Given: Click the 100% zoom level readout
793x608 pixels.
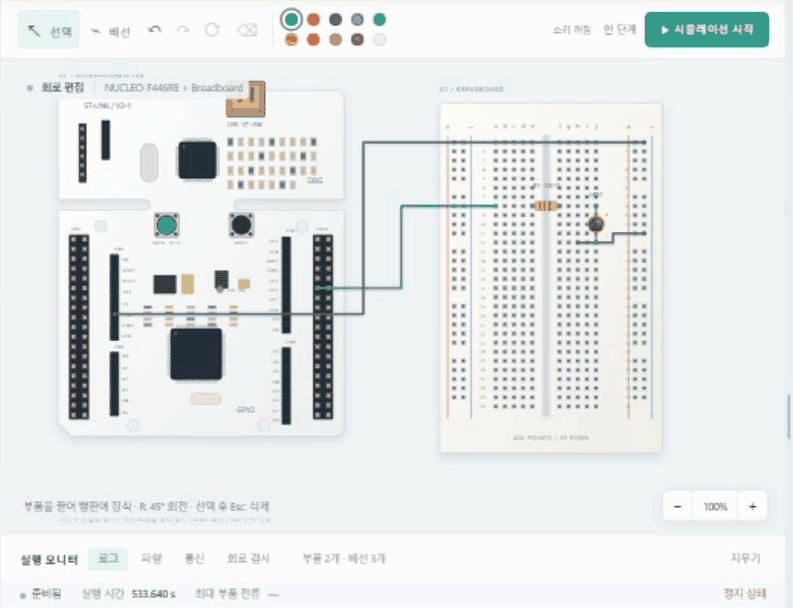Looking at the screenshot, I should [715, 506].
